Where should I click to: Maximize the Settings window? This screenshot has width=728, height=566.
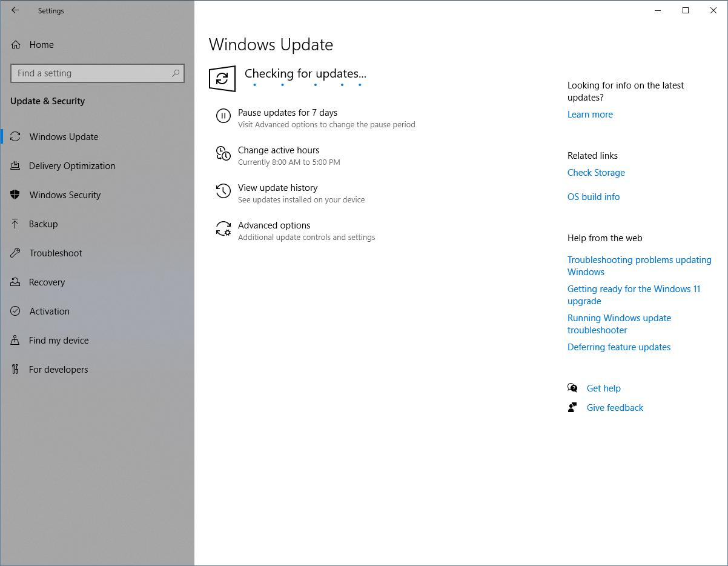(686, 10)
